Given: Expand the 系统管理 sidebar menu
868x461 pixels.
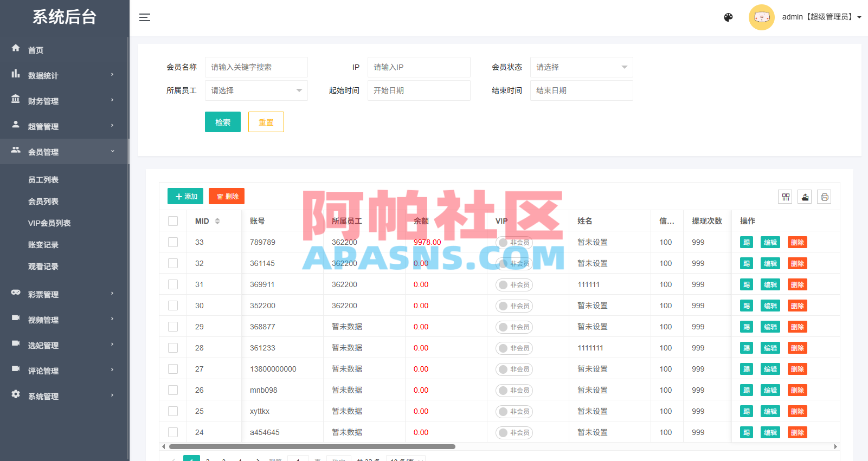Looking at the screenshot, I should 65,396.
